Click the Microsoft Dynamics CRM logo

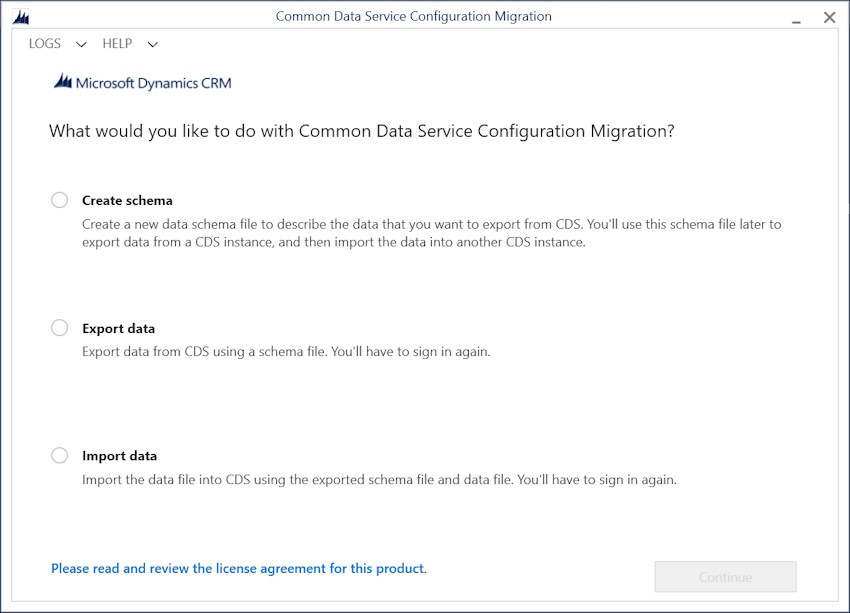tap(143, 83)
